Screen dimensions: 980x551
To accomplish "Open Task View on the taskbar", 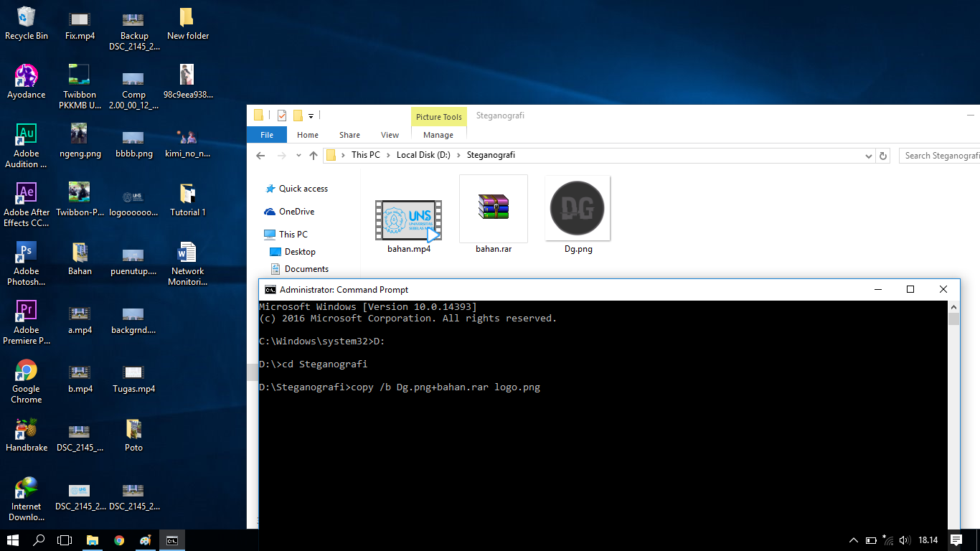I will click(x=65, y=540).
